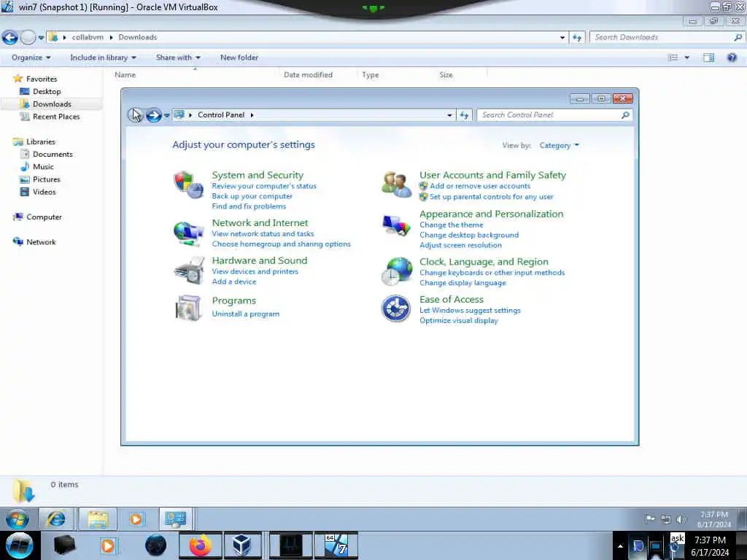Click Adjust screen resolution link
The height and width of the screenshot is (560, 747).
coord(460,245)
